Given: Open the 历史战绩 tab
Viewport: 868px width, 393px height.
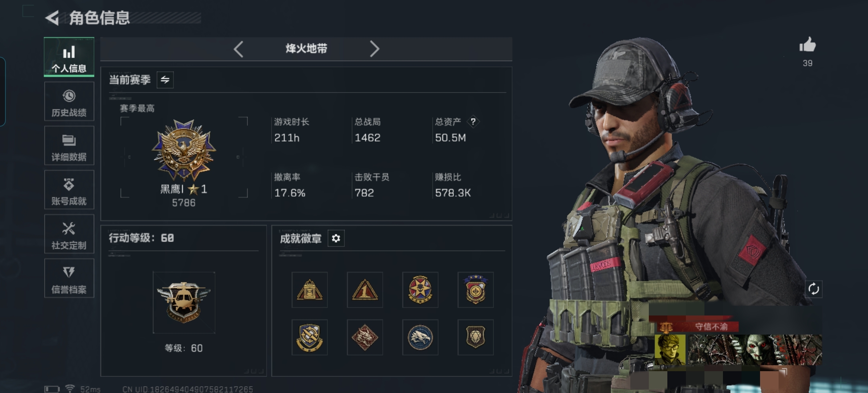Looking at the screenshot, I should point(69,102).
